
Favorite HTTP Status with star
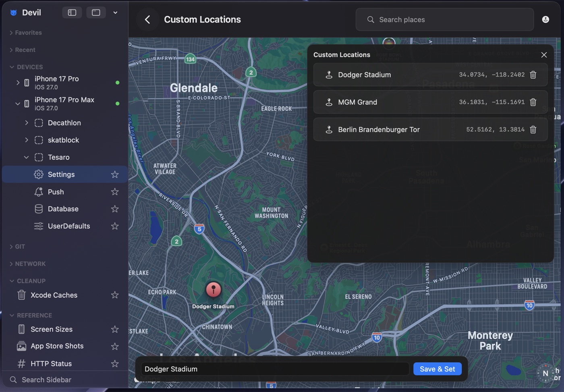pos(115,363)
